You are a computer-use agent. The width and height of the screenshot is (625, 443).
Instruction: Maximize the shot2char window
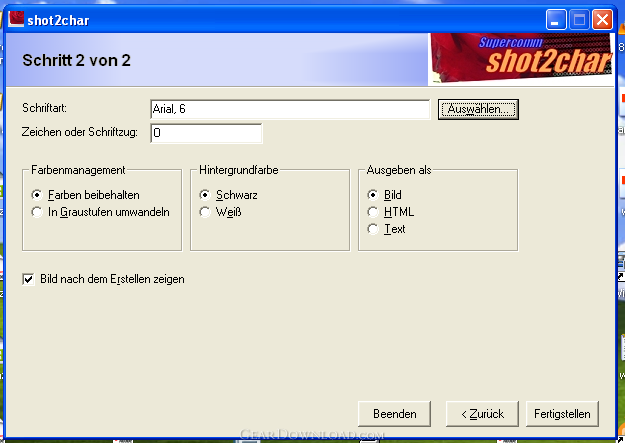tap(579, 20)
